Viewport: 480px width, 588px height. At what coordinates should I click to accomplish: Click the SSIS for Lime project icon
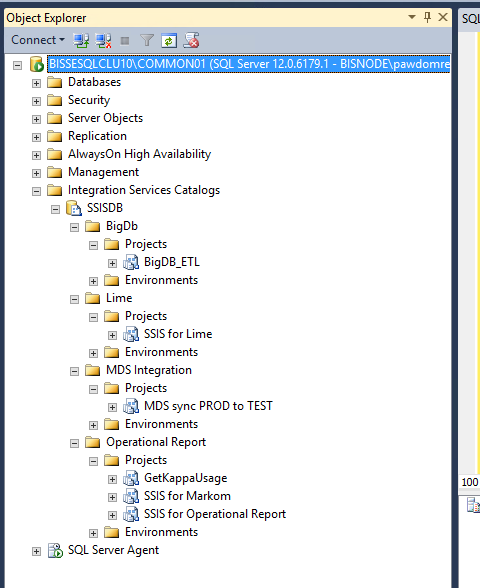131,334
